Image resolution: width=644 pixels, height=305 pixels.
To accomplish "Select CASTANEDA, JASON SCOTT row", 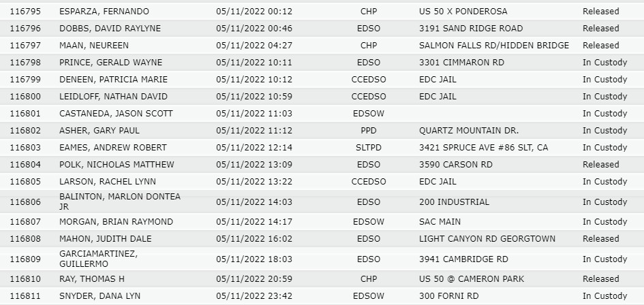I will 322,114.
